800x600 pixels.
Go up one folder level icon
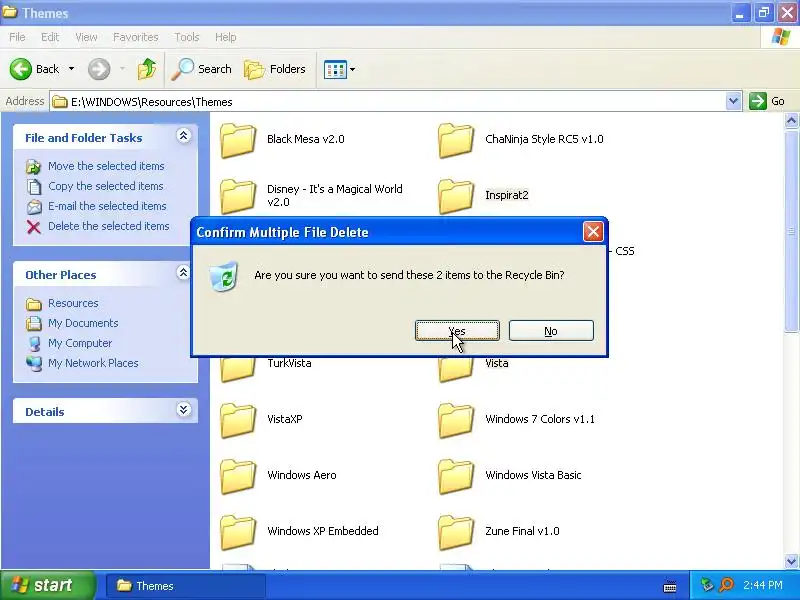pyautogui.click(x=147, y=69)
